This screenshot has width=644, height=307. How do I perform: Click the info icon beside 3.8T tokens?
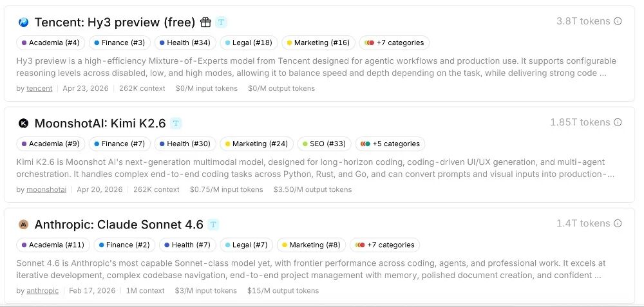(x=618, y=21)
